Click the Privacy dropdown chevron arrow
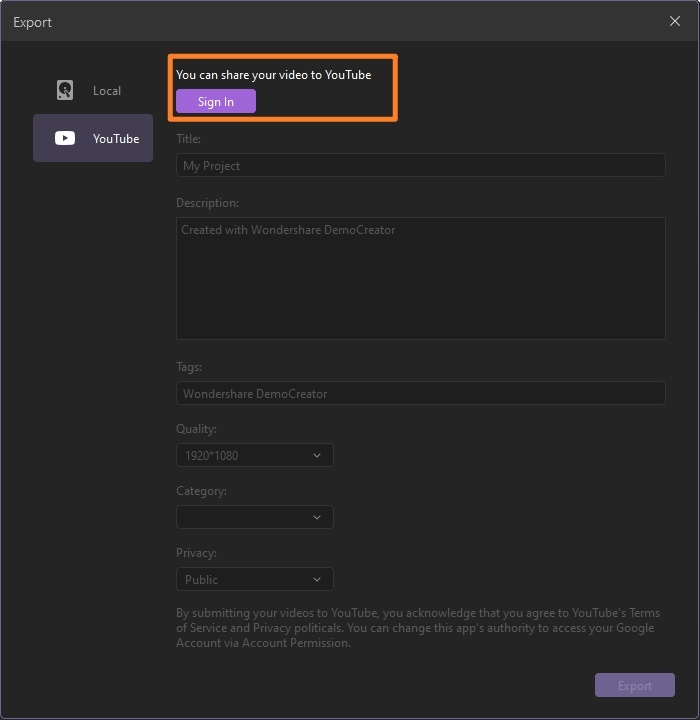This screenshot has height=720, width=700. pyautogui.click(x=317, y=579)
